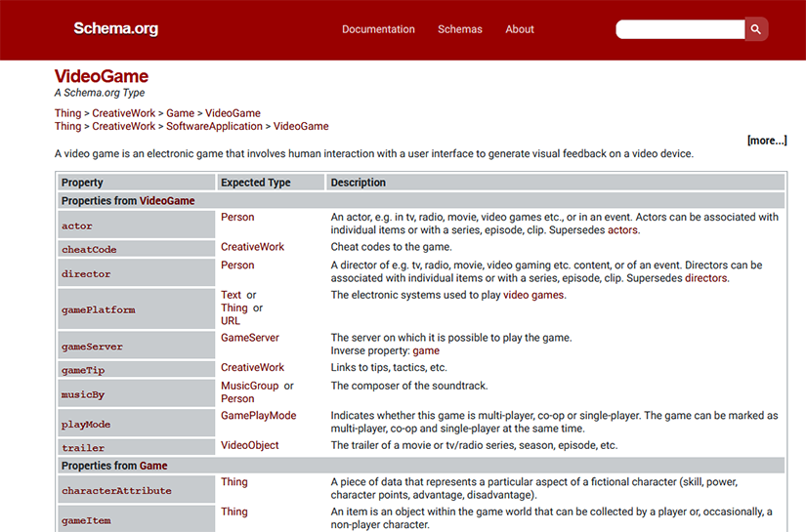This screenshot has height=532, width=806.
Task: Open the SoftwareApplication breadcrumb link
Action: [x=214, y=126]
